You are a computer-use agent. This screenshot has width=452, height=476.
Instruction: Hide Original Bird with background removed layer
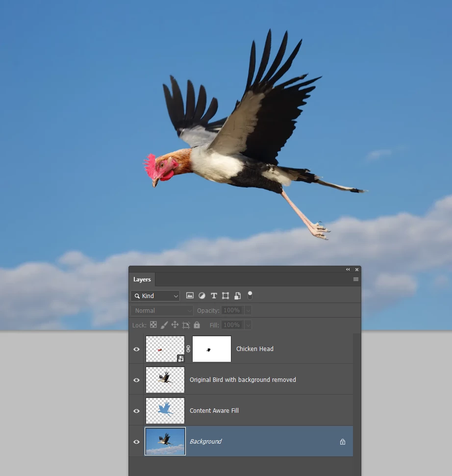[137, 380]
